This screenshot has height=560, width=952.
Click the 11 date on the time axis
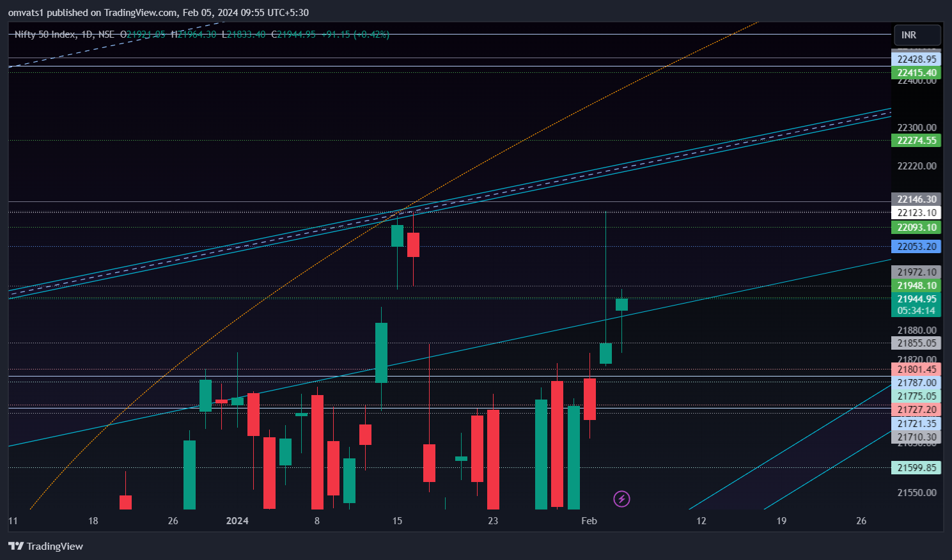point(13,521)
